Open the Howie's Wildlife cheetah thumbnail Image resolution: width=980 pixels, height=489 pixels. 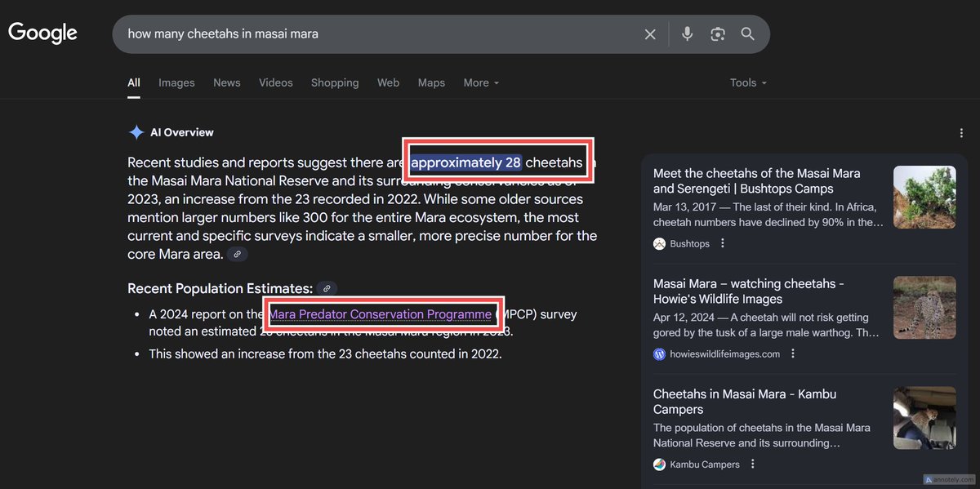tap(924, 308)
